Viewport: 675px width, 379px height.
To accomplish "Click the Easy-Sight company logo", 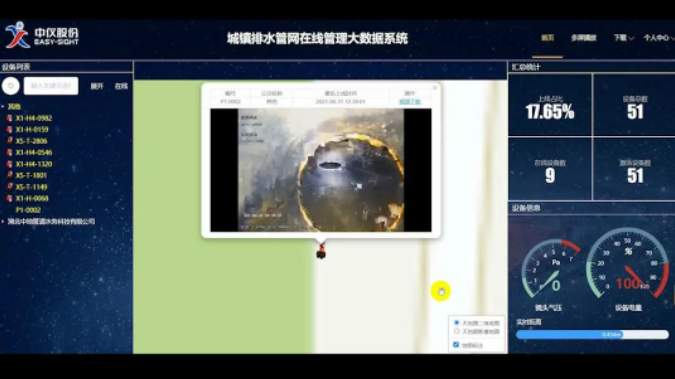I will tap(42, 35).
